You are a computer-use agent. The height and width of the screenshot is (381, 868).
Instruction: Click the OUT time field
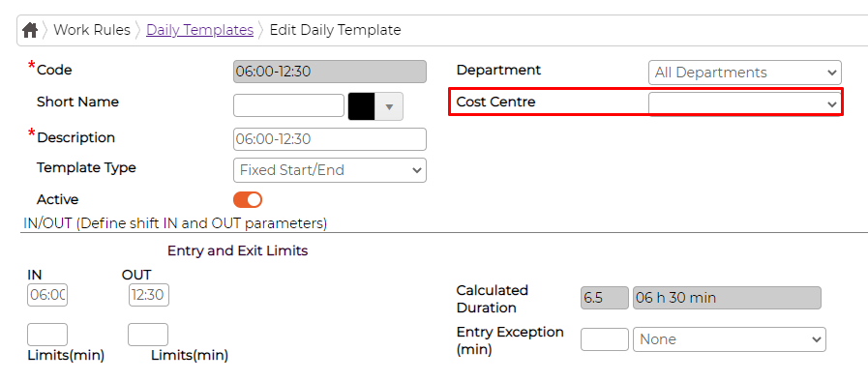148,295
